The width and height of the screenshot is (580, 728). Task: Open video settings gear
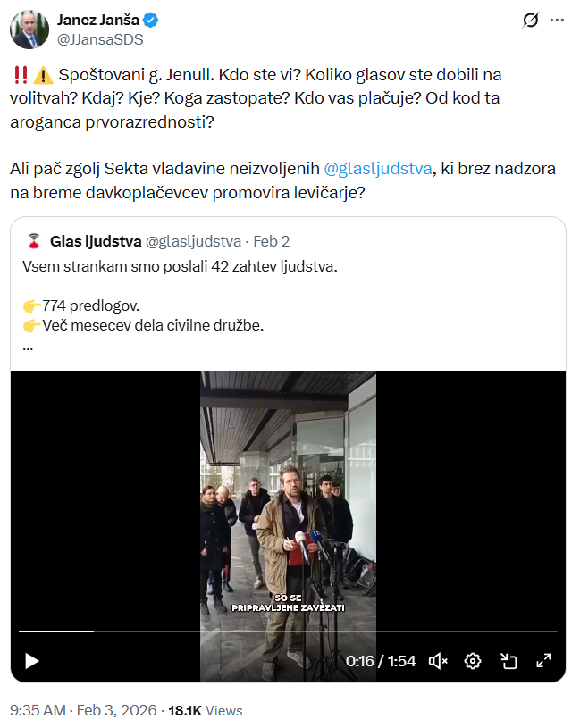coord(473,661)
